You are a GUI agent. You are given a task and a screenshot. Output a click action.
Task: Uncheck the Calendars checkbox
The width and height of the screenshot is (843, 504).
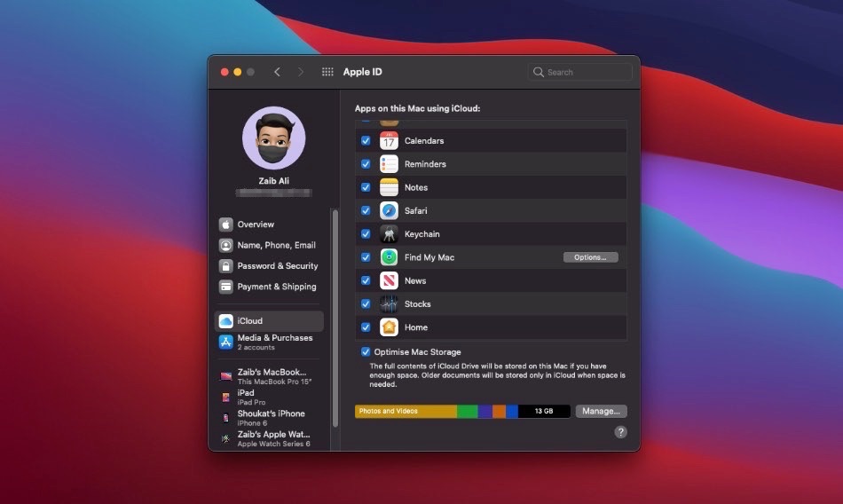tap(366, 141)
